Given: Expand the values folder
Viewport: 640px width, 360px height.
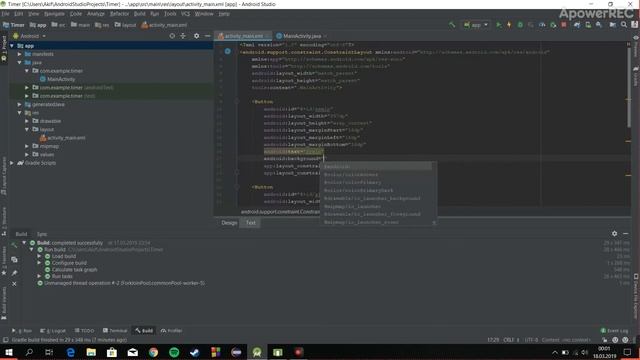Looking at the screenshot, I should tap(27, 154).
